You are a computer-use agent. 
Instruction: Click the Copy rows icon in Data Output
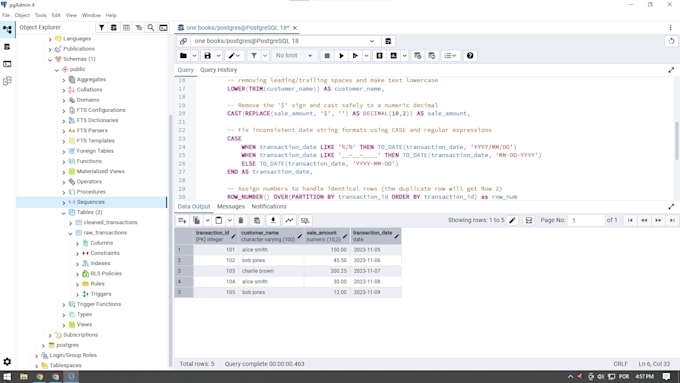coord(196,220)
